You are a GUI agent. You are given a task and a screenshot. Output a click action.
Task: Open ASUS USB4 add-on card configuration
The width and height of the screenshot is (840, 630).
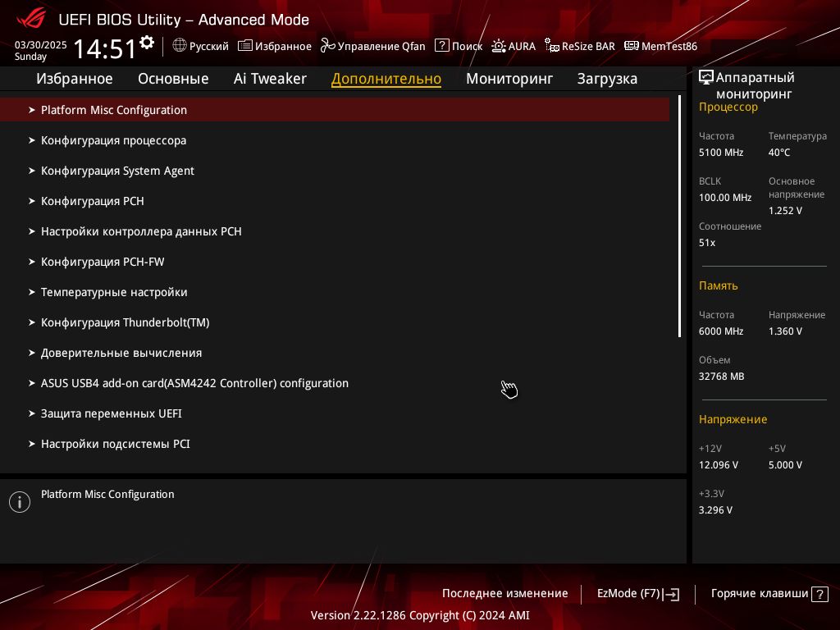click(x=194, y=383)
